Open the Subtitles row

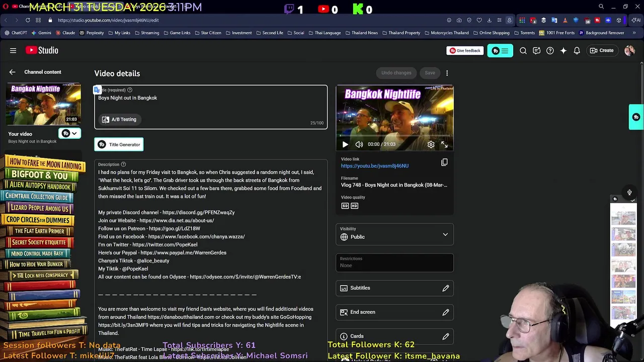point(394,288)
